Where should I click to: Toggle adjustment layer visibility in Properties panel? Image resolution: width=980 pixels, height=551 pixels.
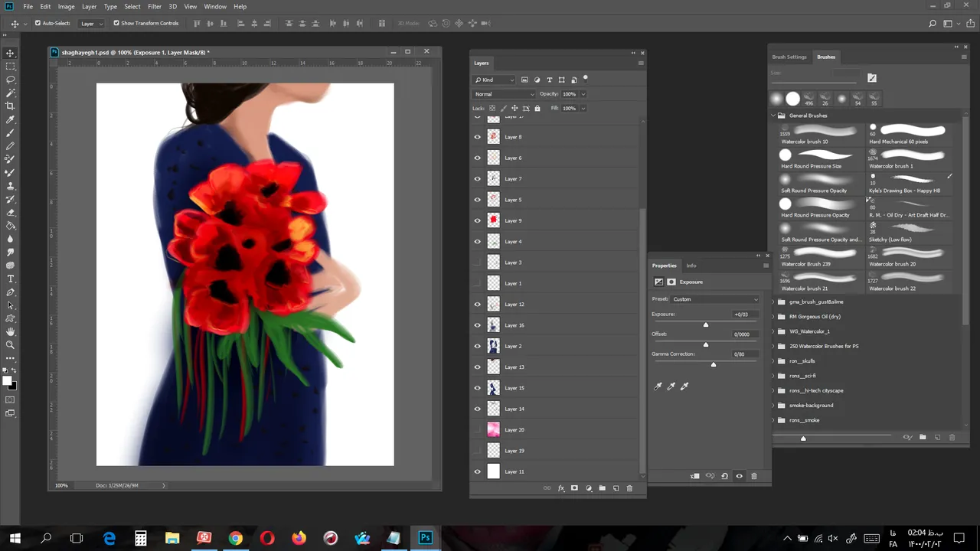click(739, 476)
